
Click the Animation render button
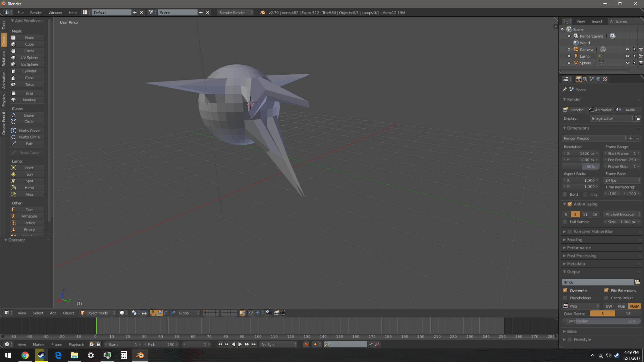coord(601,110)
